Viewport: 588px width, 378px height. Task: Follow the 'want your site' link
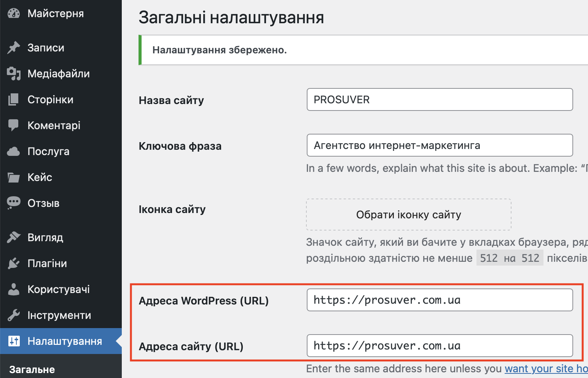[546, 368]
